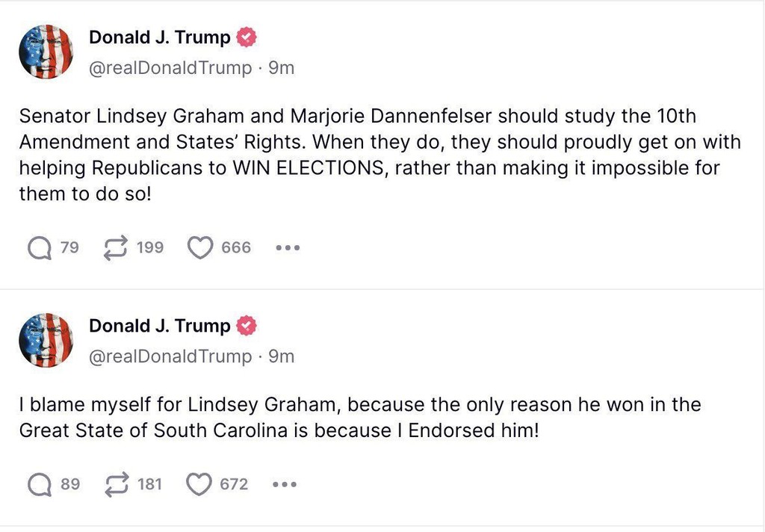This screenshot has width=765, height=532.
Task: Like the post with 666 likes
Action: pos(199,247)
